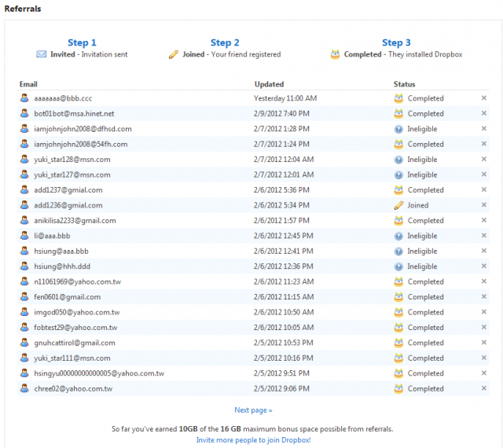Screen dimensions: 503x448
Task: Delete hsiung@hhh.ddd row using X
Action: [x=484, y=266]
